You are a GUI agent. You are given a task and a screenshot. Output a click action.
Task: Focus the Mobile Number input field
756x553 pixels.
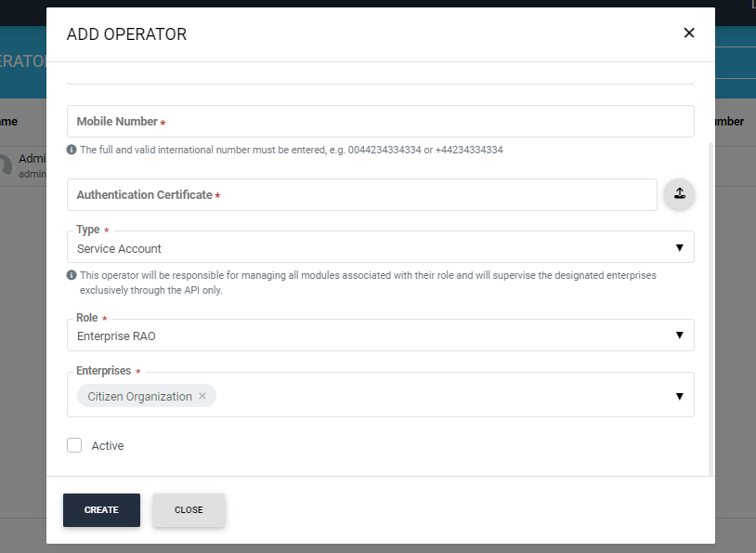pos(381,122)
